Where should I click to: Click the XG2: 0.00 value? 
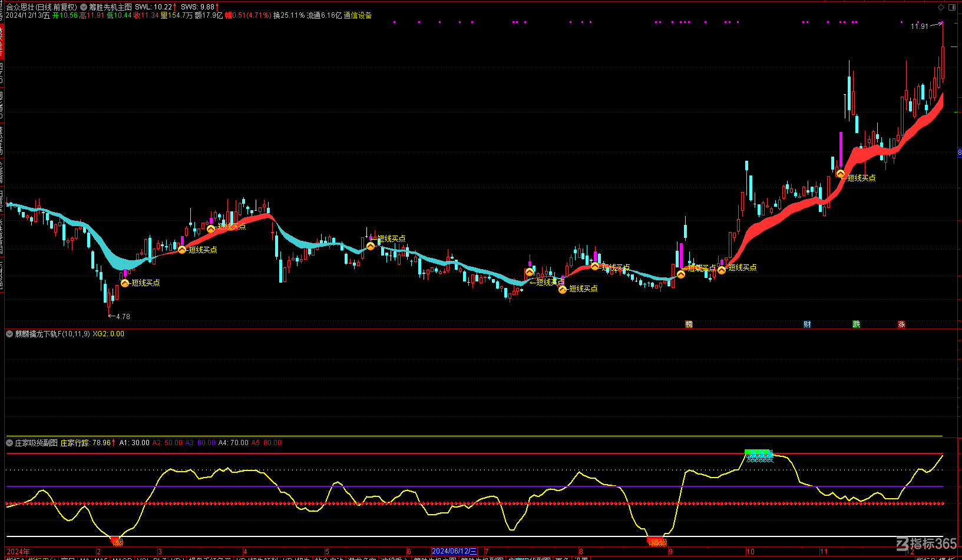tap(108, 334)
